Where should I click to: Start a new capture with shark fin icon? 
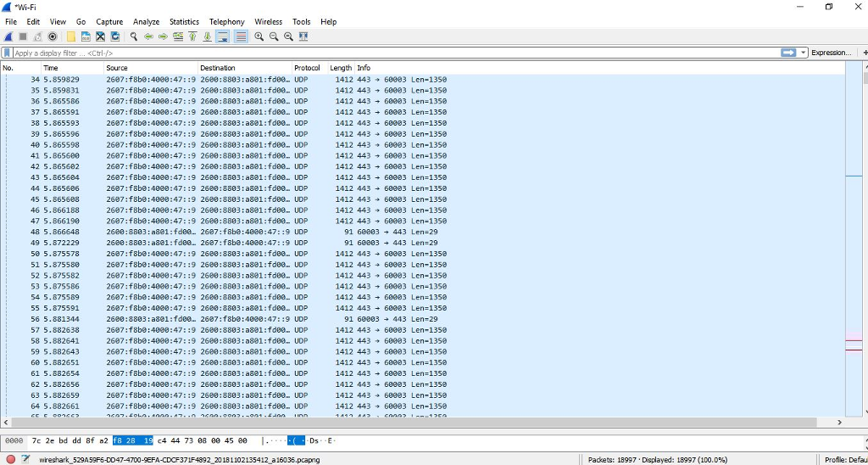tap(8, 36)
